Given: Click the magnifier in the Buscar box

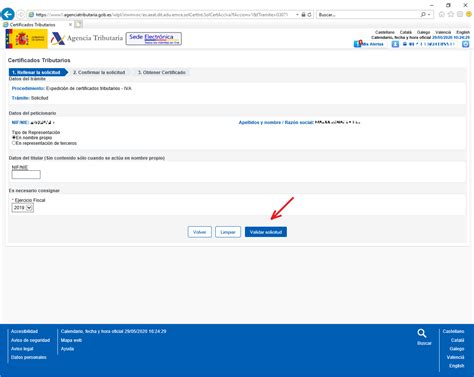Looking at the screenshot, I should (423, 14).
